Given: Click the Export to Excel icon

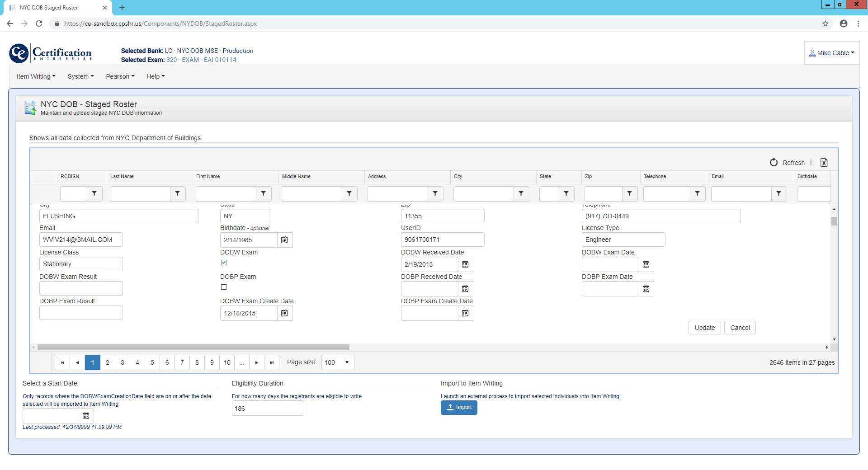Looking at the screenshot, I should pos(824,163).
